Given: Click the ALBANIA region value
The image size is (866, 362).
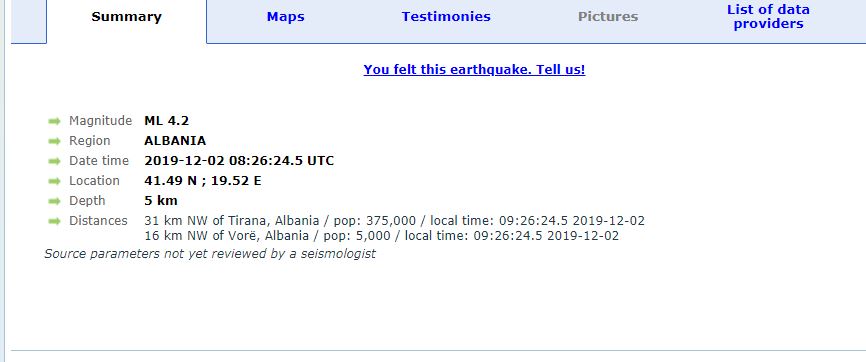Looking at the screenshot, I should click(175, 140).
